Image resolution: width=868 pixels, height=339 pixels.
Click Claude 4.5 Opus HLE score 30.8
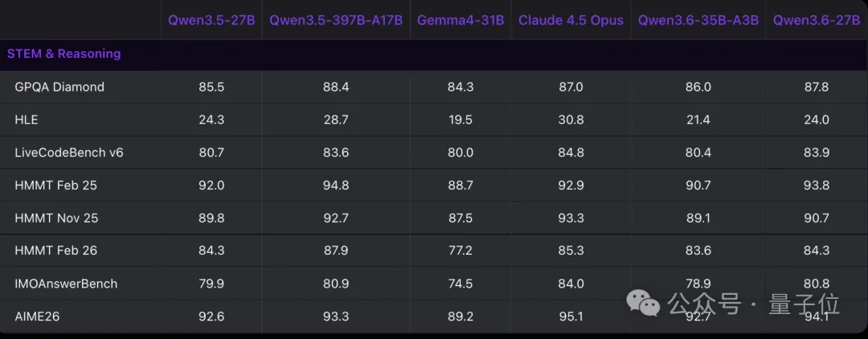point(571,120)
